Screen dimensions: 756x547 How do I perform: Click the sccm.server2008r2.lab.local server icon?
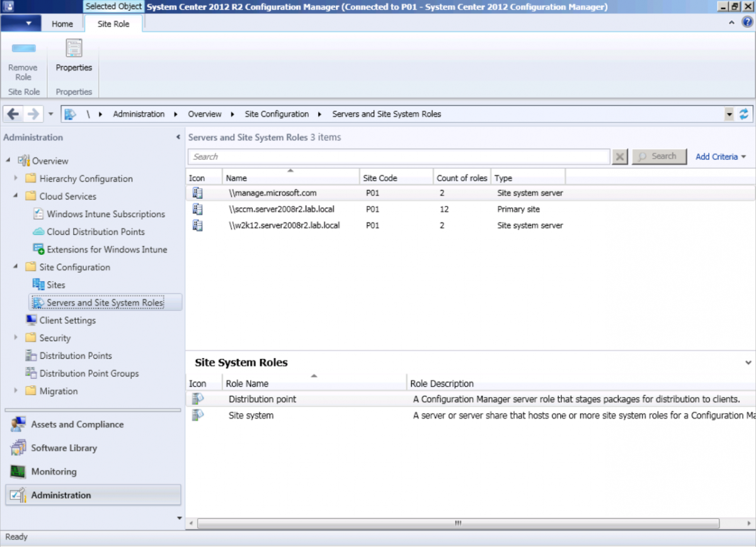coord(198,209)
